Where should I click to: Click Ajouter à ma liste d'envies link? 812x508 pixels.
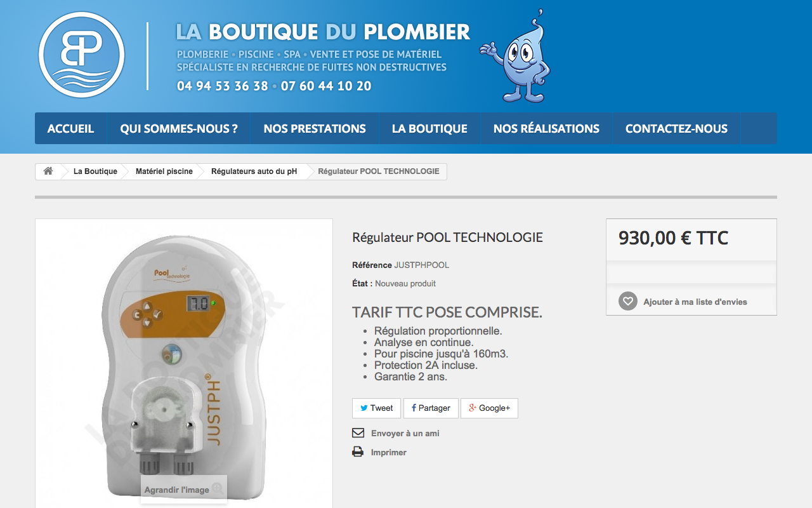(x=695, y=302)
